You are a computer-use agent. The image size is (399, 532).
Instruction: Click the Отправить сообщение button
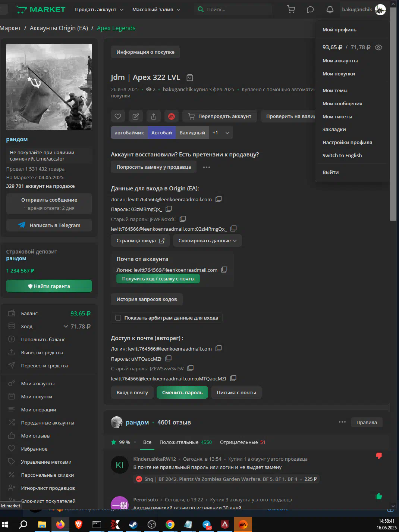(x=49, y=203)
